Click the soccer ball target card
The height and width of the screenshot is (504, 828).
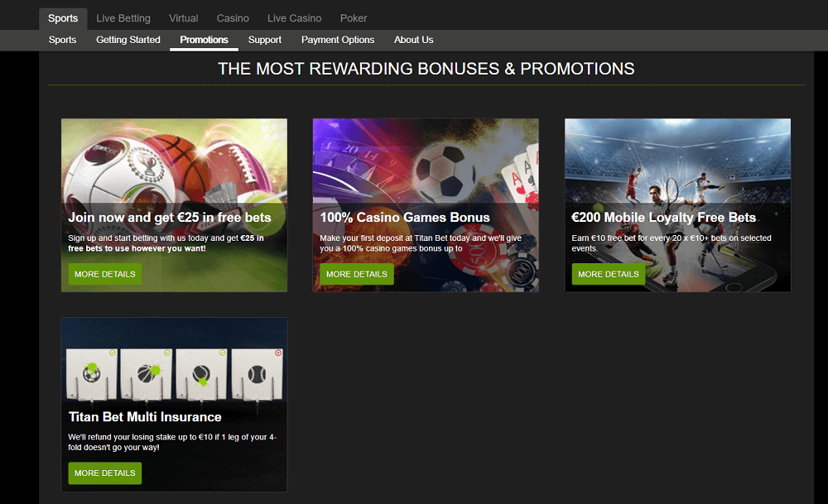point(92,374)
